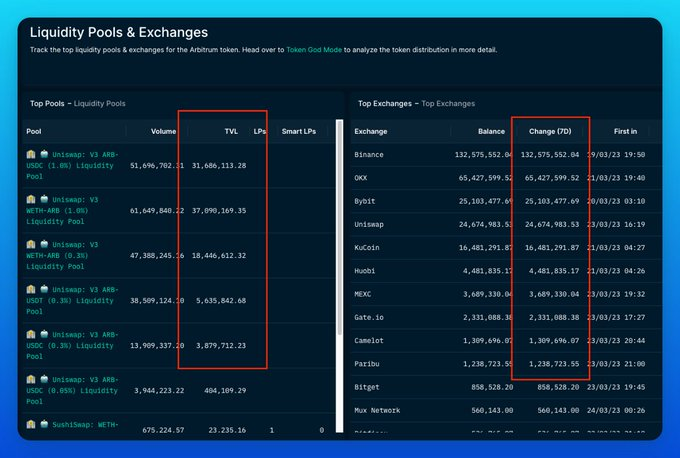The height and width of the screenshot is (458, 680).
Task: Select the Camelot exchange row
Action: click(x=369, y=341)
